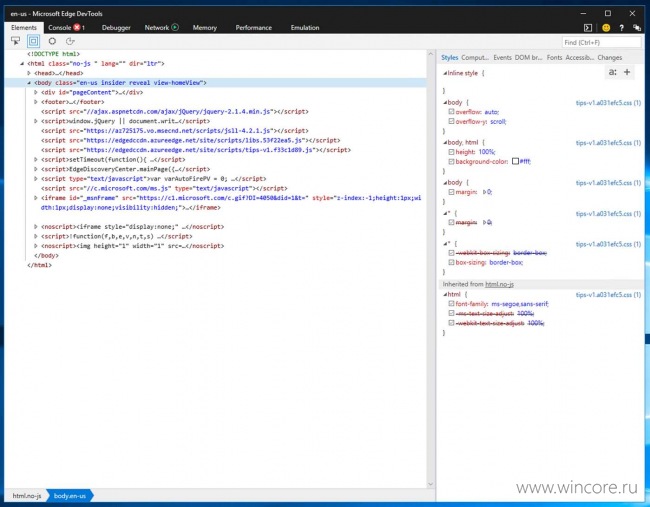Toggle the background-color property checkbox
The image size is (650, 507).
click(451, 161)
